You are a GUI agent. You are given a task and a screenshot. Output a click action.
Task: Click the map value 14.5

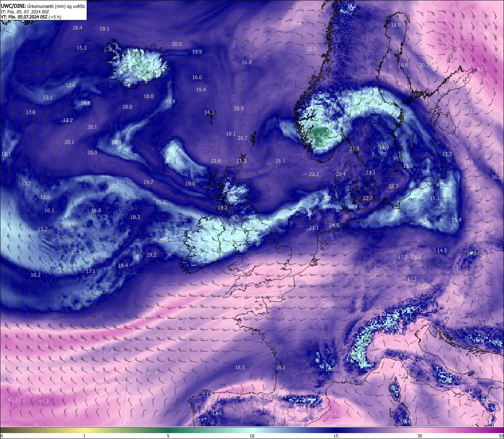click(x=442, y=250)
